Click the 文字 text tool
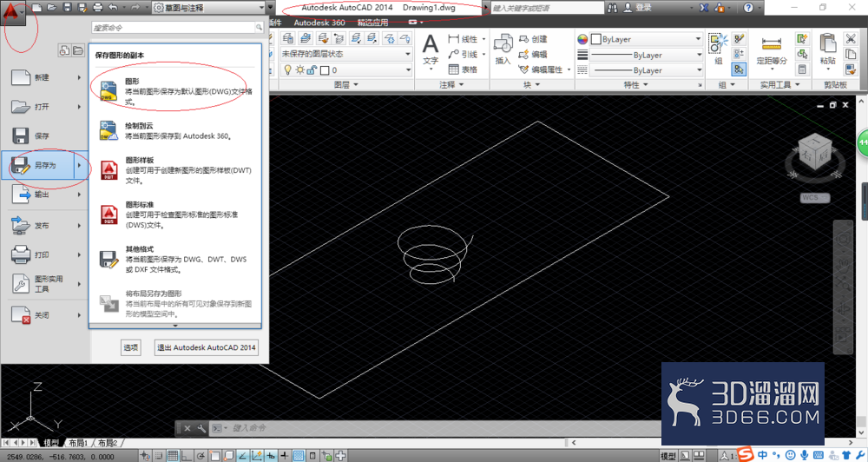Viewport: 868px width, 462px height. click(x=431, y=49)
